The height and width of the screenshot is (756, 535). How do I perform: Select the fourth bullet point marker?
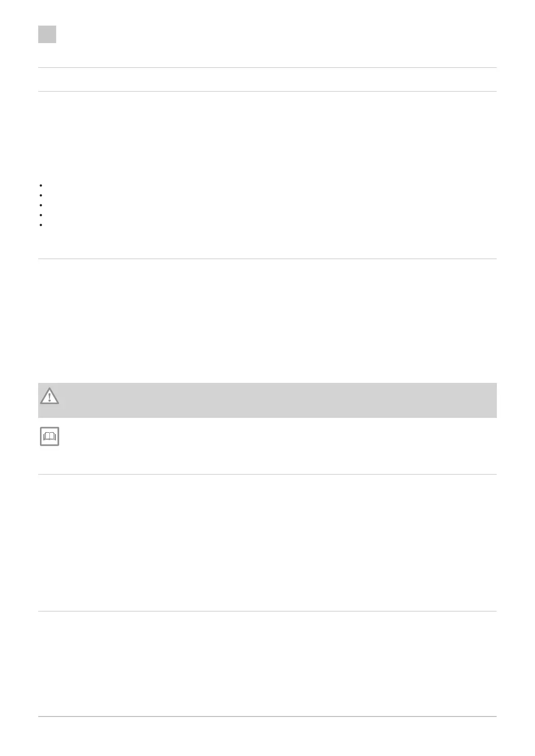point(40,215)
